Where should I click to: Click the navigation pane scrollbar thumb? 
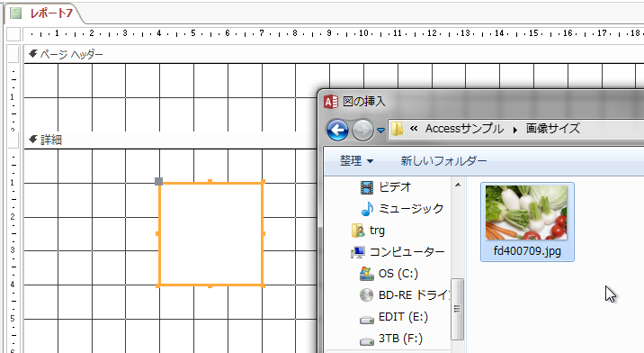click(458, 309)
